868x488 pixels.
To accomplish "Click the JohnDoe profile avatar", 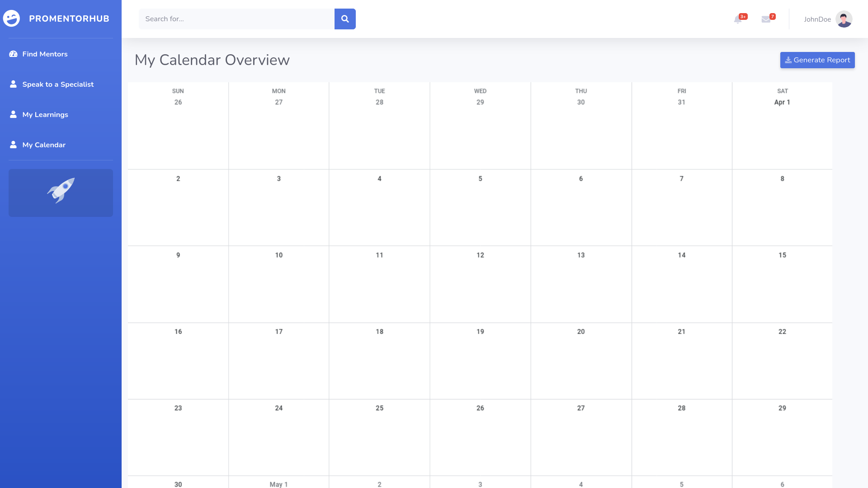I will point(844,19).
